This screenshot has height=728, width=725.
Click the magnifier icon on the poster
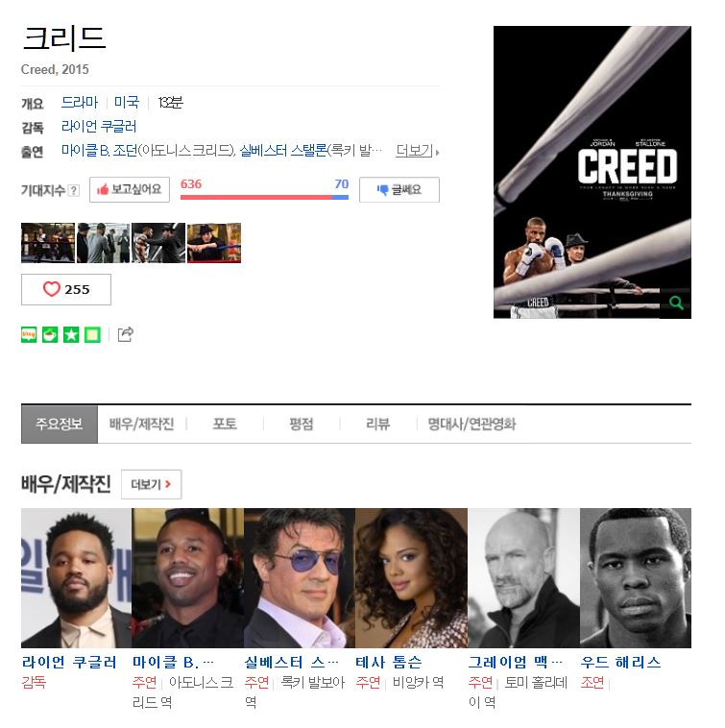[676, 303]
